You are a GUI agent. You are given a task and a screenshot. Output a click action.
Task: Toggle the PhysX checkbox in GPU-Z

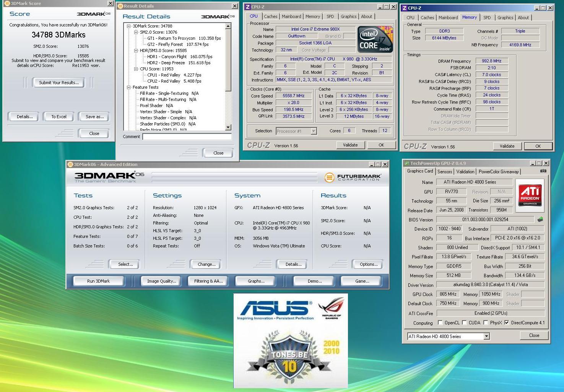pos(485,323)
